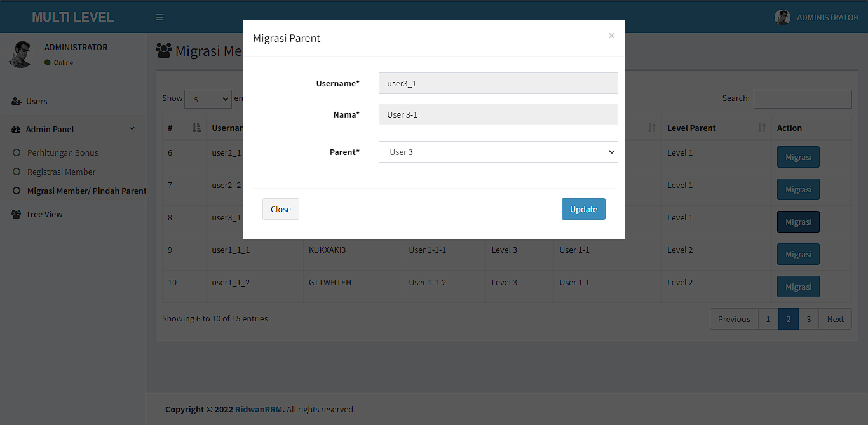Click the sidebar administrator profile picture
The width and height of the screenshot is (868, 425).
pos(20,54)
